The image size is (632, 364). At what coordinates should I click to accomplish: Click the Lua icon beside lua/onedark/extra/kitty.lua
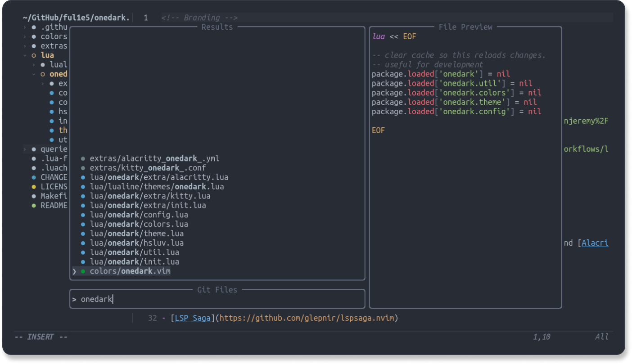[83, 196]
